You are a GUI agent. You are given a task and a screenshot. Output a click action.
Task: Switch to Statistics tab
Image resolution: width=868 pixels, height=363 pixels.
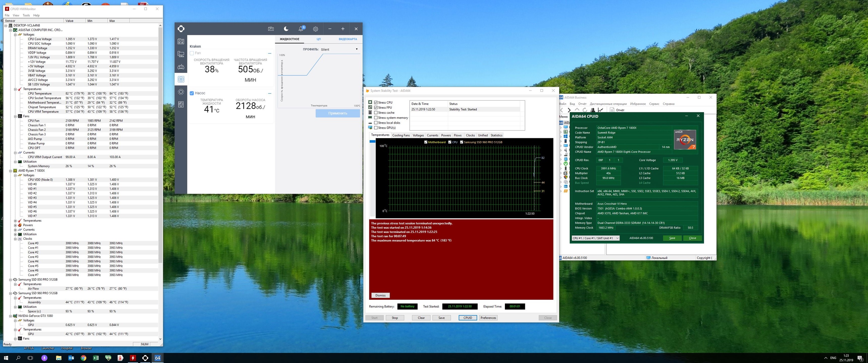496,135
